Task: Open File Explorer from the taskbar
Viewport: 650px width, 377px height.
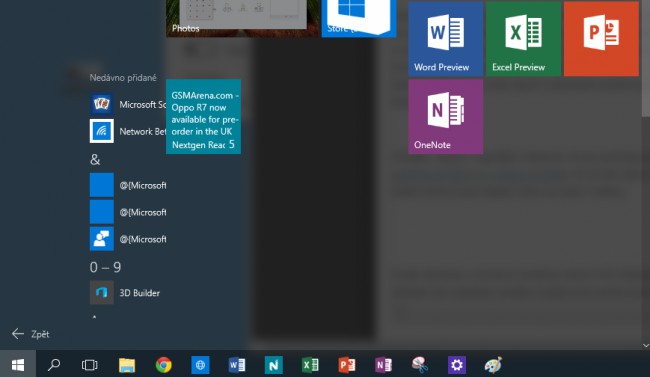Action: pos(127,365)
